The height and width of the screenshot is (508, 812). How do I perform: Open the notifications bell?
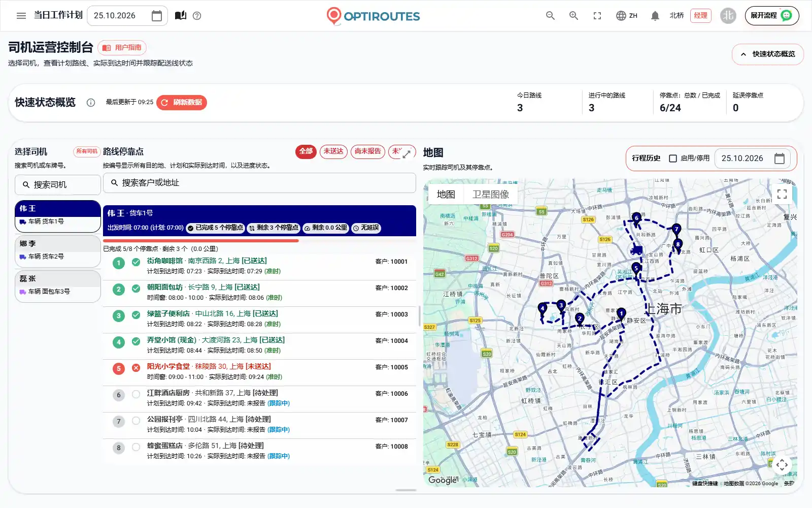point(655,16)
